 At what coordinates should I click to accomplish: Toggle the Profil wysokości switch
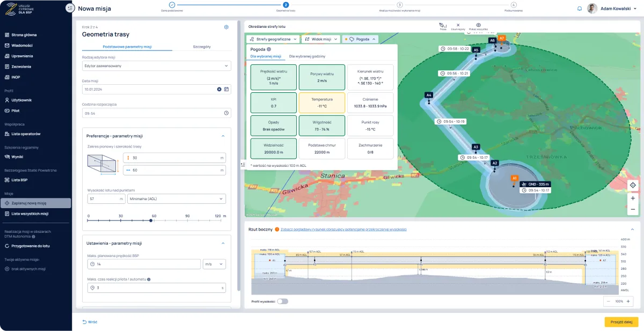point(282,301)
